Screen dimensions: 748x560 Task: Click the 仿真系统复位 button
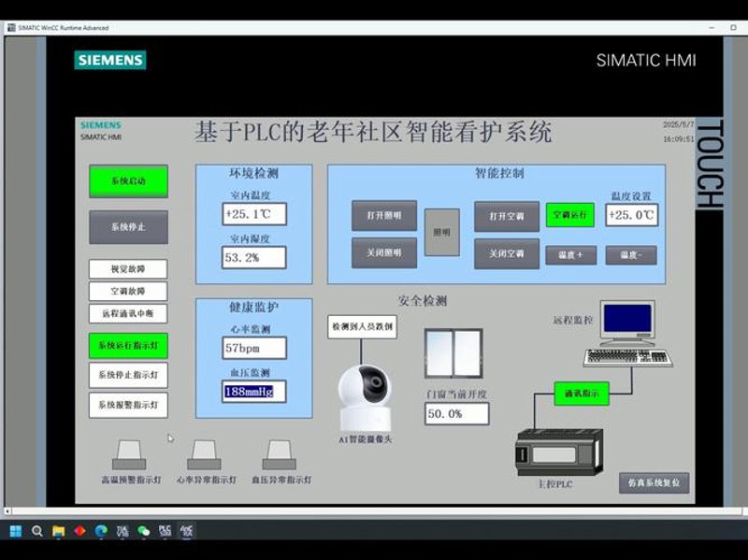tap(654, 482)
